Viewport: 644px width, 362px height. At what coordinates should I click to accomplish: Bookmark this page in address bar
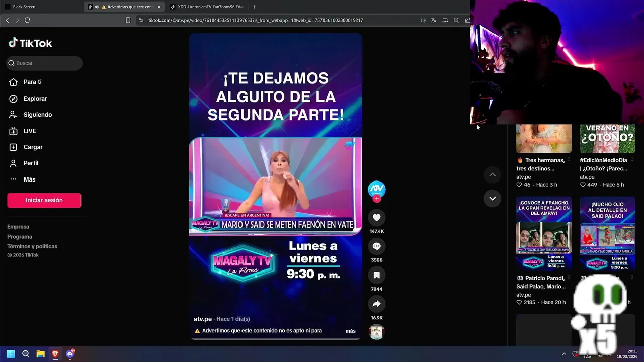[x=128, y=20]
